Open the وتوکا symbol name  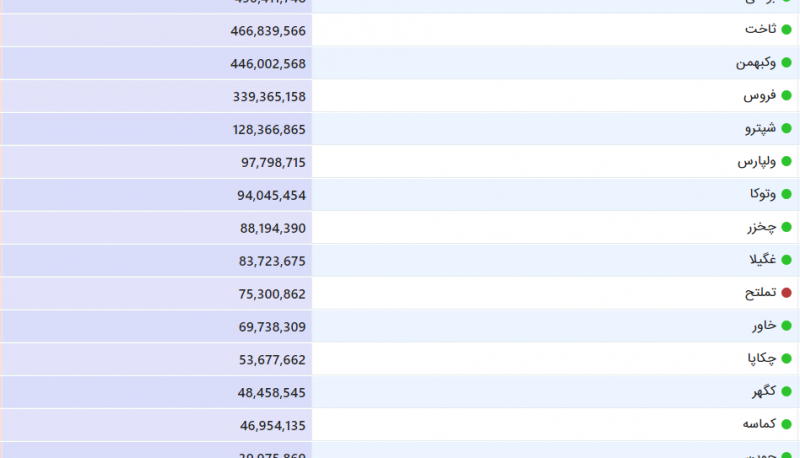click(x=760, y=195)
